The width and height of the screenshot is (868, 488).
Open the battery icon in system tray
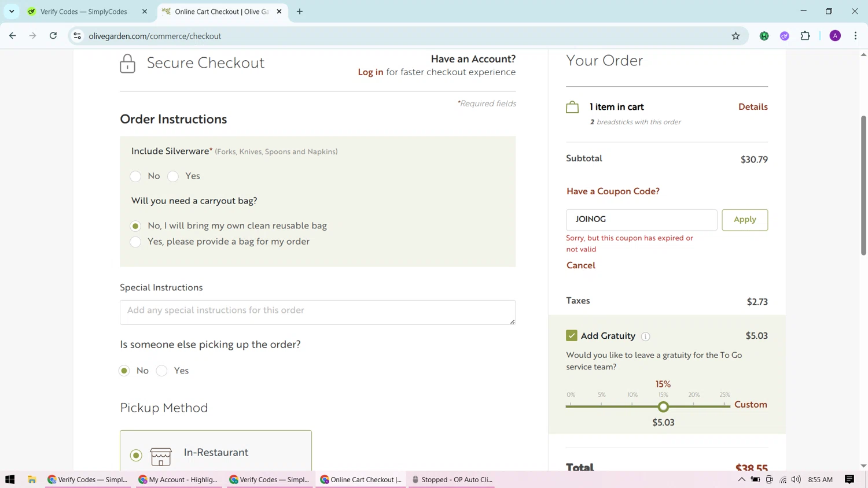pyautogui.click(x=755, y=479)
